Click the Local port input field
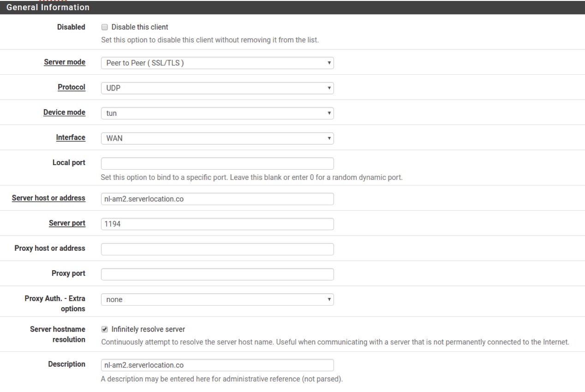 click(217, 163)
